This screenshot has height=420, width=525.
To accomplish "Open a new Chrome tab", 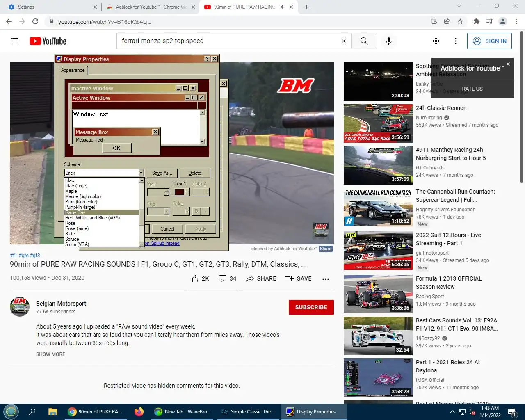I will tap(307, 7).
